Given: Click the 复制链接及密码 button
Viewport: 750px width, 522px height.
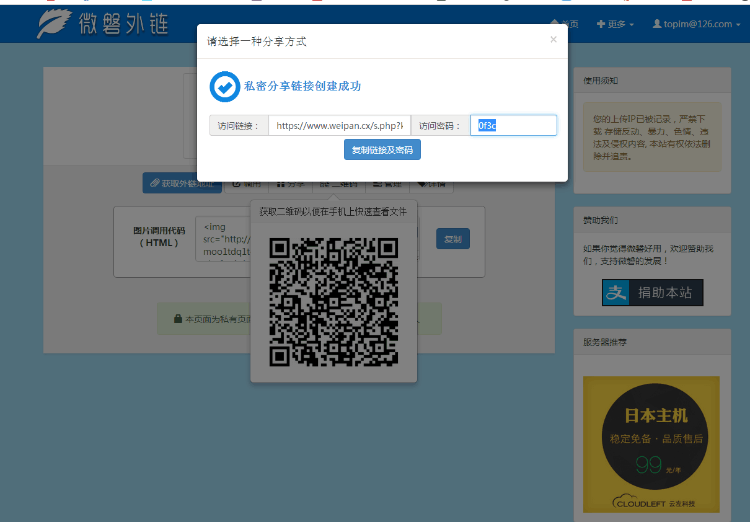Looking at the screenshot, I should (382, 150).
